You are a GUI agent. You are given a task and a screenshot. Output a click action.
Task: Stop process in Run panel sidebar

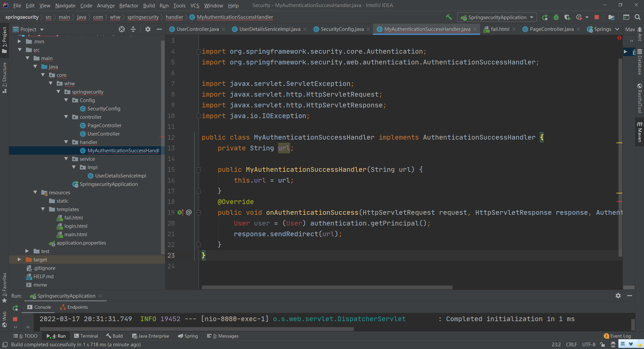click(x=15, y=319)
